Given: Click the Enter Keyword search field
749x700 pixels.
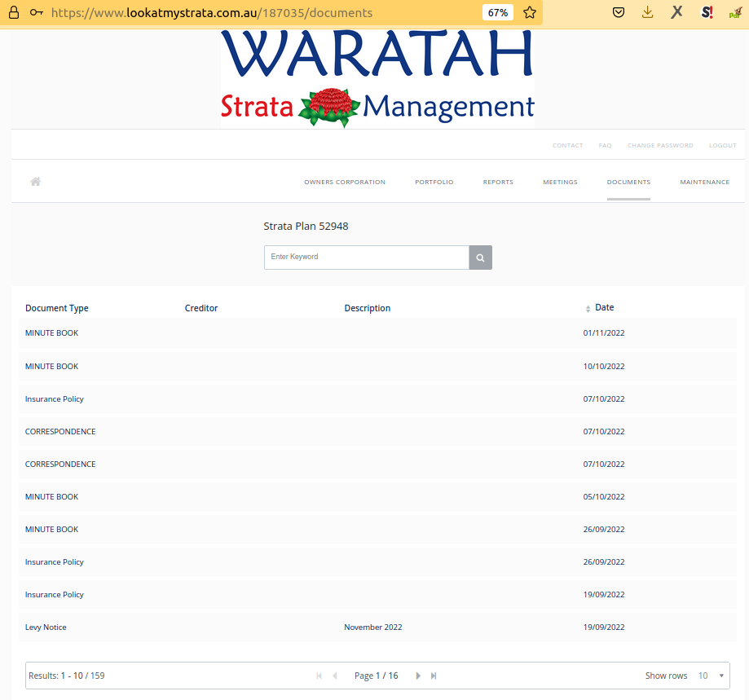Looking at the screenshot, I should point(366,258).
